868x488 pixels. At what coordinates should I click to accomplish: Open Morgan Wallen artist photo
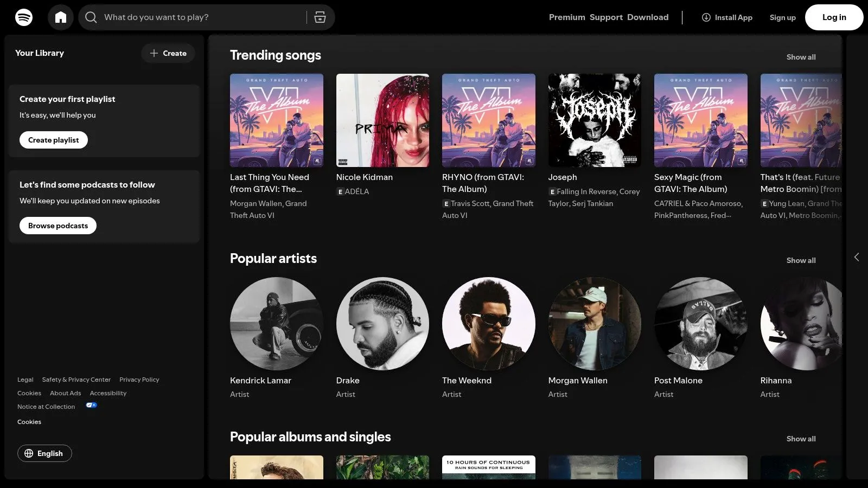(x=595, y=324)
